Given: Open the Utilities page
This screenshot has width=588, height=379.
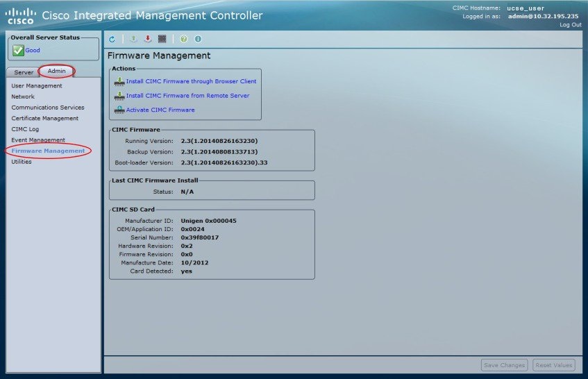Looking at the screenshot, I should click(x=22, y=162).
